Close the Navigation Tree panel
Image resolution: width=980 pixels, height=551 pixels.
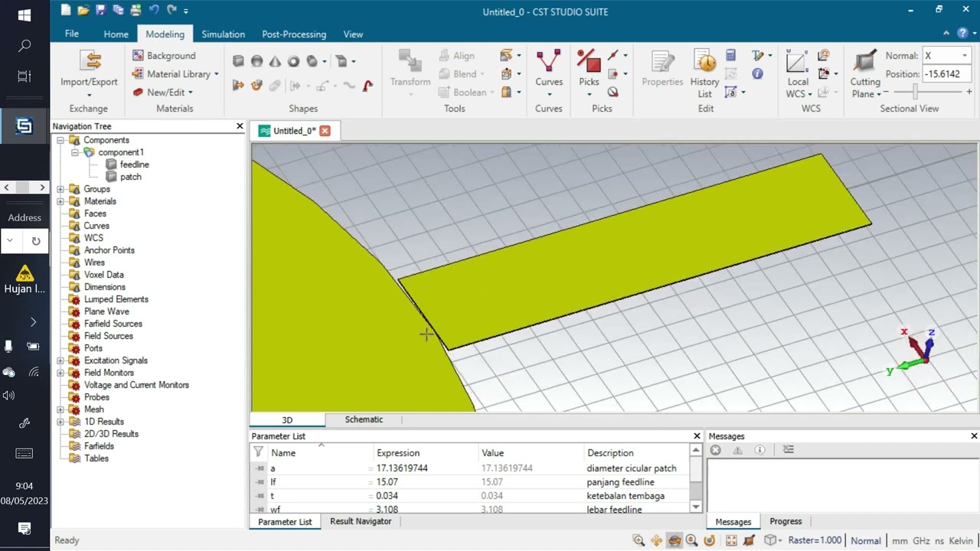coord(240,126)
